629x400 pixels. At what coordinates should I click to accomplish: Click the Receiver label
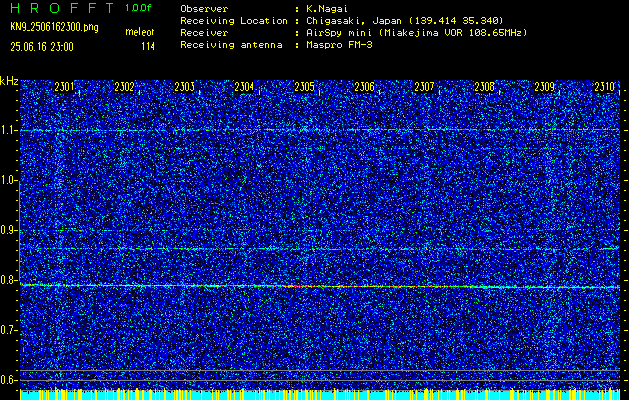point(204,33)
